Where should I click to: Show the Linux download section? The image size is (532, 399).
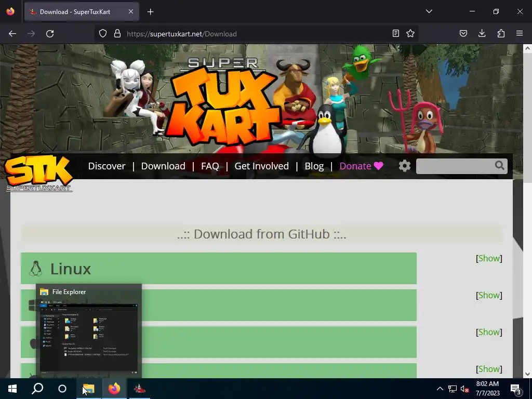tap(489, 259)
